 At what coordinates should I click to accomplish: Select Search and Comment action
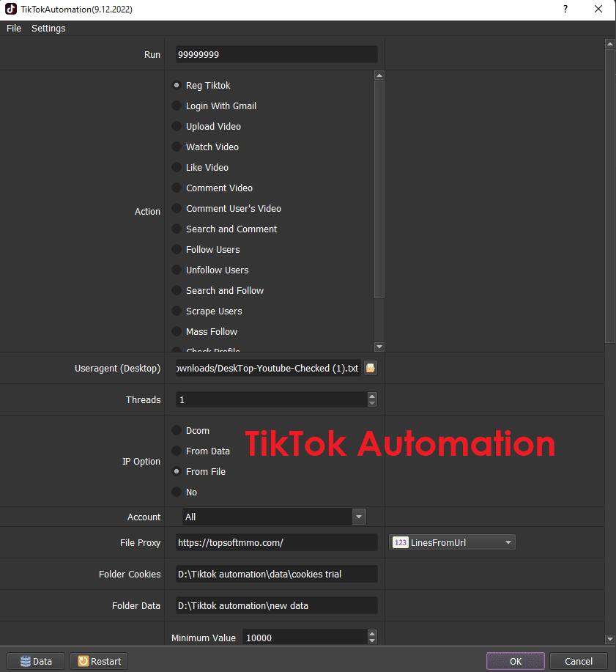coord(224,229)
